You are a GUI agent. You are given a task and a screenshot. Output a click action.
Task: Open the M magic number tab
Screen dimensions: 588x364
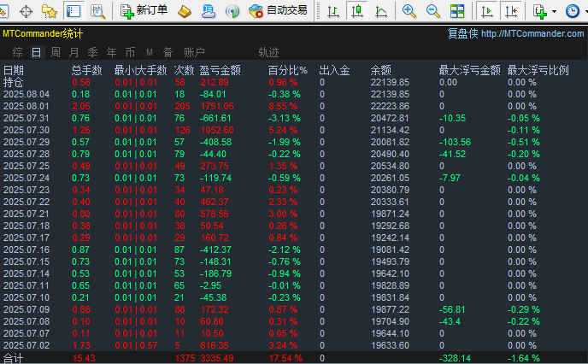150,52
